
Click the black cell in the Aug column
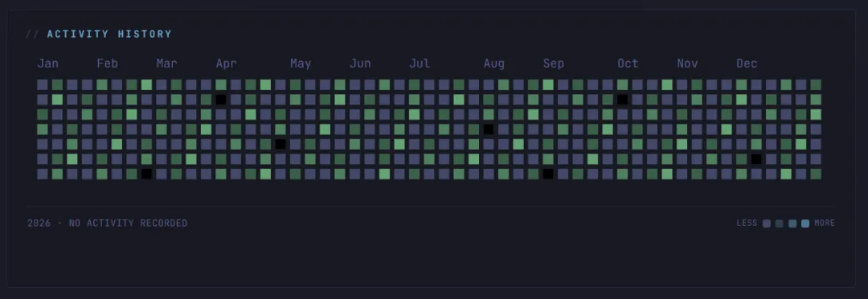(x=489, y=129)
